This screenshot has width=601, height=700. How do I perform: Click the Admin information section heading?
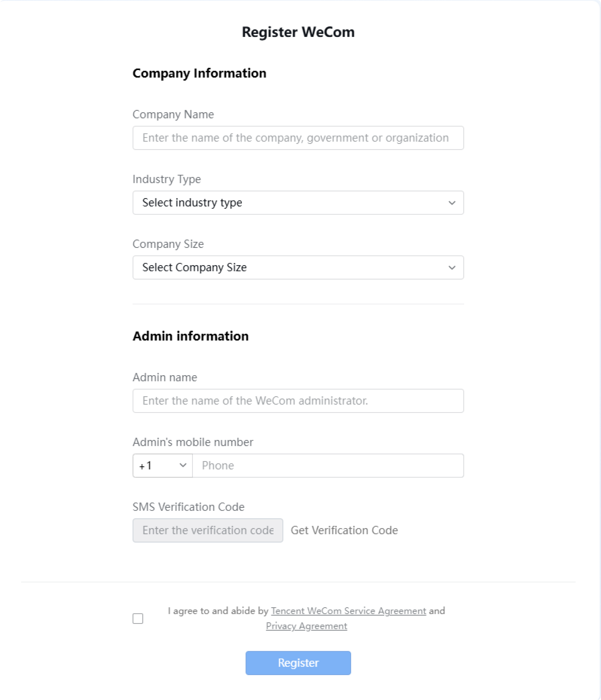pos(190,336)
